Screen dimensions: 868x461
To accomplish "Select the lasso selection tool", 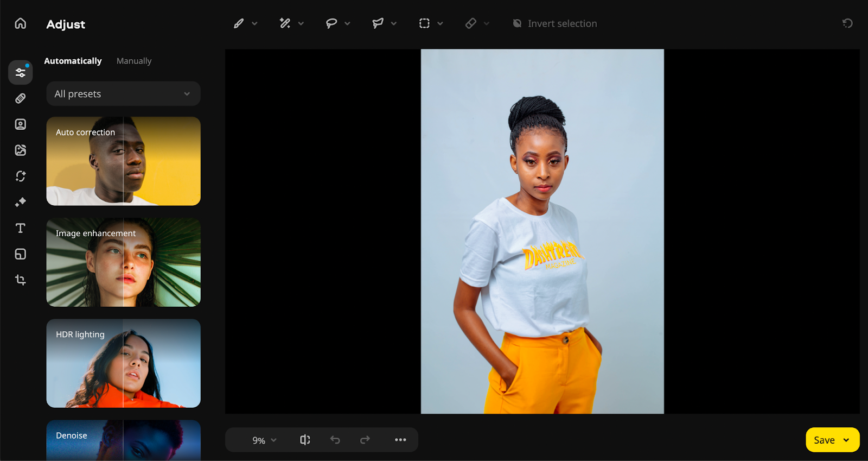I will [331, 23].
